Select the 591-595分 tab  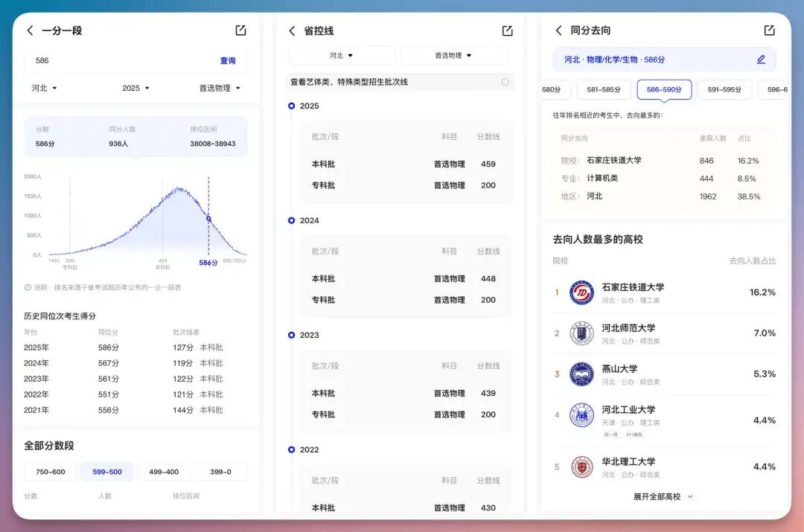(x=724, y=90)
